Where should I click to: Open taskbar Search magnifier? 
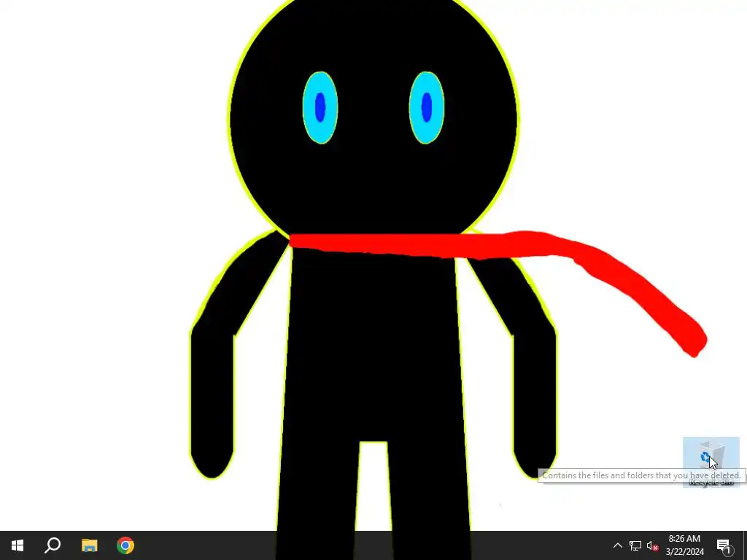pyautogui.click(x=53, y=545)
